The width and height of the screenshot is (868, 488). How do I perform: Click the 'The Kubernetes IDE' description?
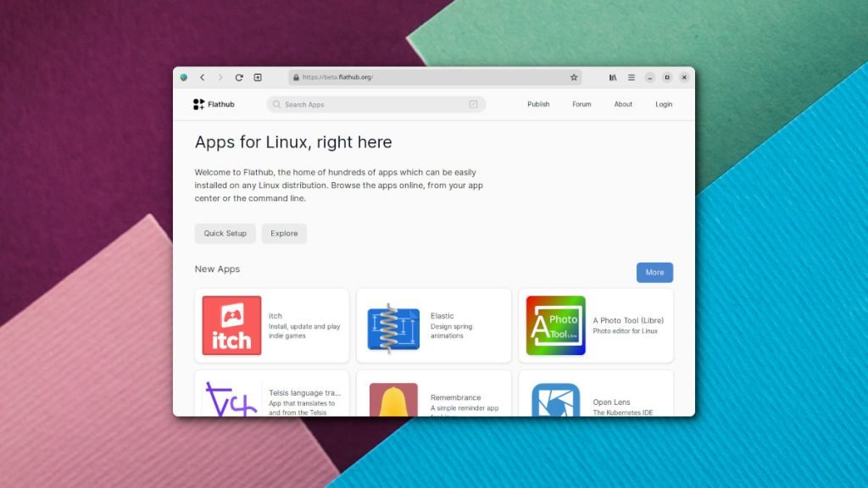(x=623, y=413)
